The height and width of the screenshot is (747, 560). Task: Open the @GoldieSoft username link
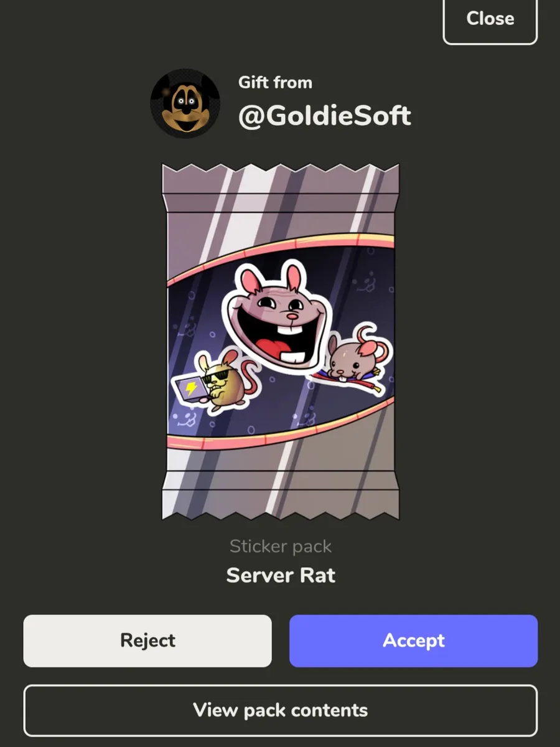(325, 116)
